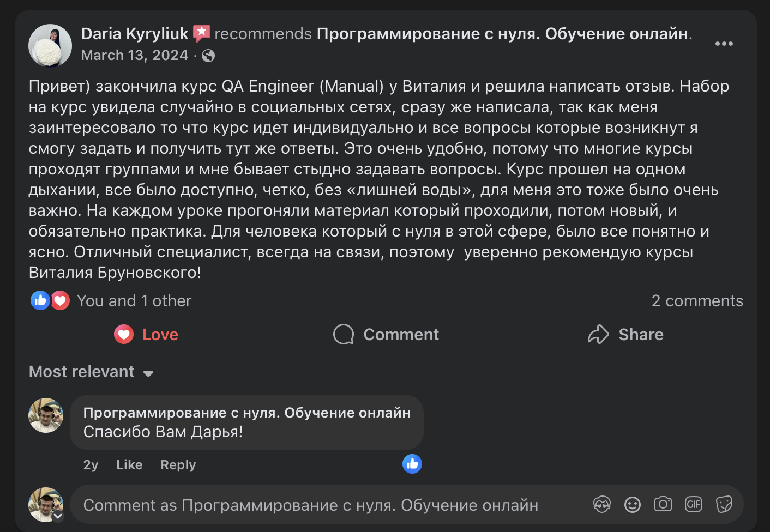Viewport: 770px width, 532px height.
Task: Click the globe privacy icon on the post
Action: [209, 55]
